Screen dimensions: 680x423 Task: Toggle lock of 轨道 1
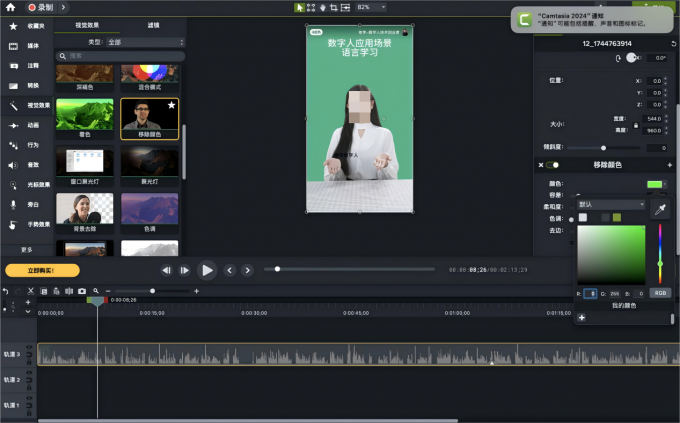click(29, 413)
